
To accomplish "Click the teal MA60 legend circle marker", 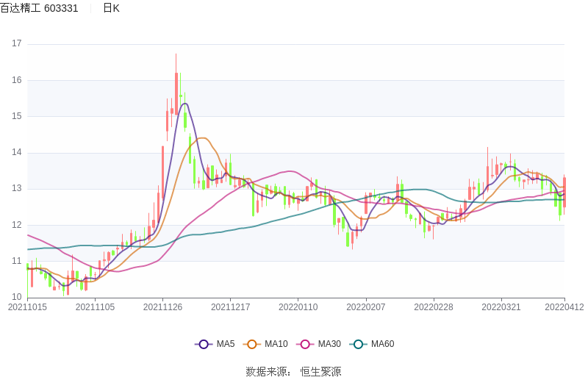I will pos(359,344).
